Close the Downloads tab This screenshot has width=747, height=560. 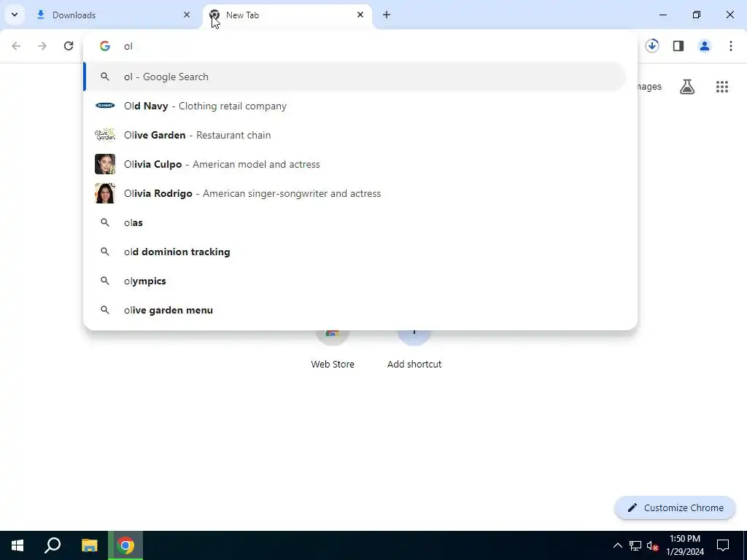click(x=187, y=15)
